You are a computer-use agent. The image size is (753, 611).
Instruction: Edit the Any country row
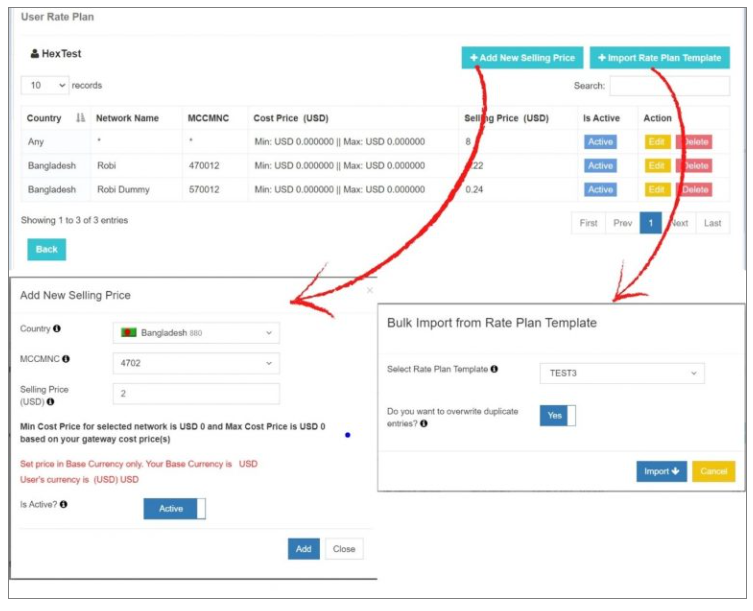tap(656, 142)
